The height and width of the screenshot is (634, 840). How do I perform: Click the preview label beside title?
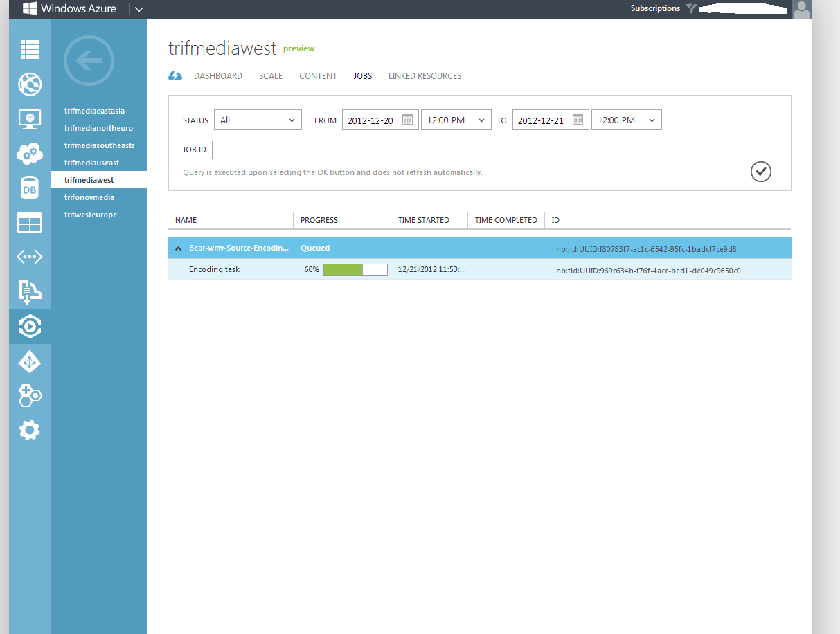299,48
